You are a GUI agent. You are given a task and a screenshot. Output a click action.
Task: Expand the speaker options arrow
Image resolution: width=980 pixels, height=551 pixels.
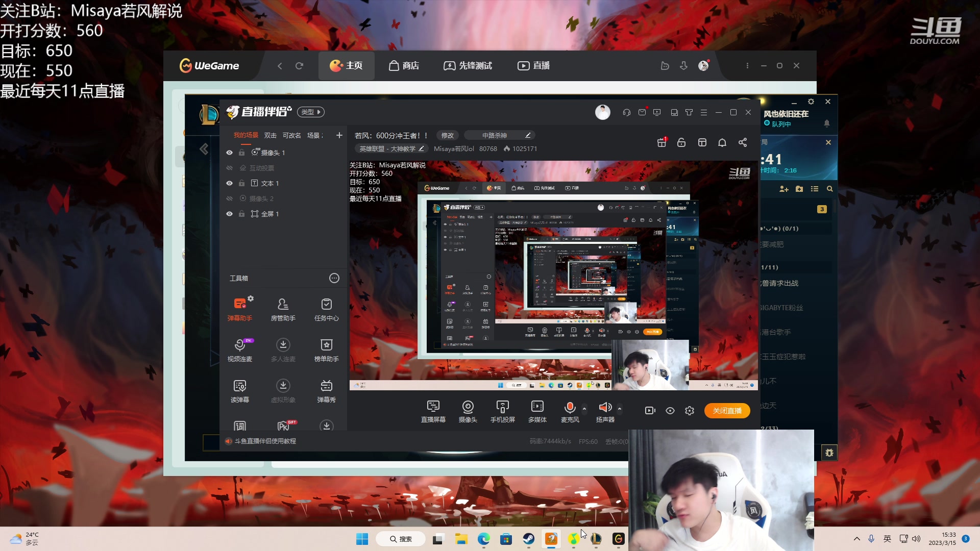(x=620, y=409)
